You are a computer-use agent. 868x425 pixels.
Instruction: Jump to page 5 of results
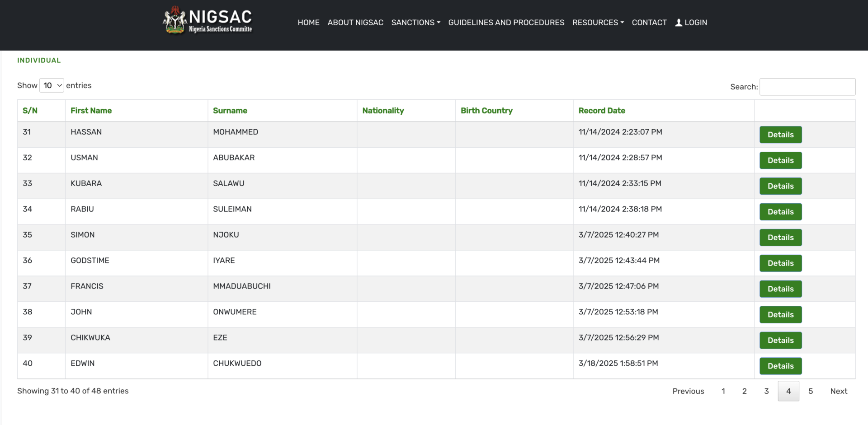pos(811,391)
